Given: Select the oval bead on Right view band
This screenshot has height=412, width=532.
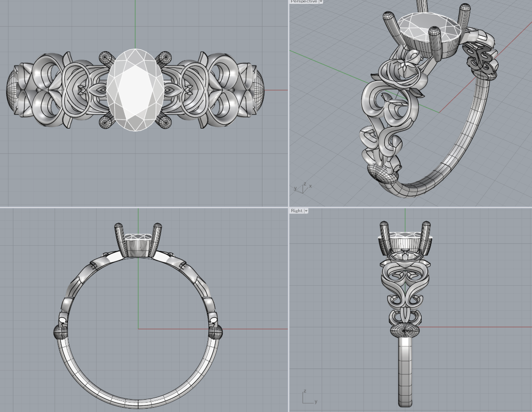Looking at the screenshot, I should point(405,330).
